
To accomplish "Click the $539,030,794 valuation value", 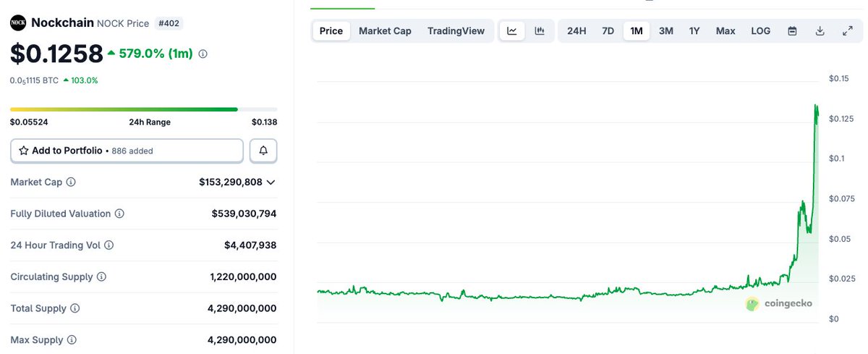I will 244,214.
